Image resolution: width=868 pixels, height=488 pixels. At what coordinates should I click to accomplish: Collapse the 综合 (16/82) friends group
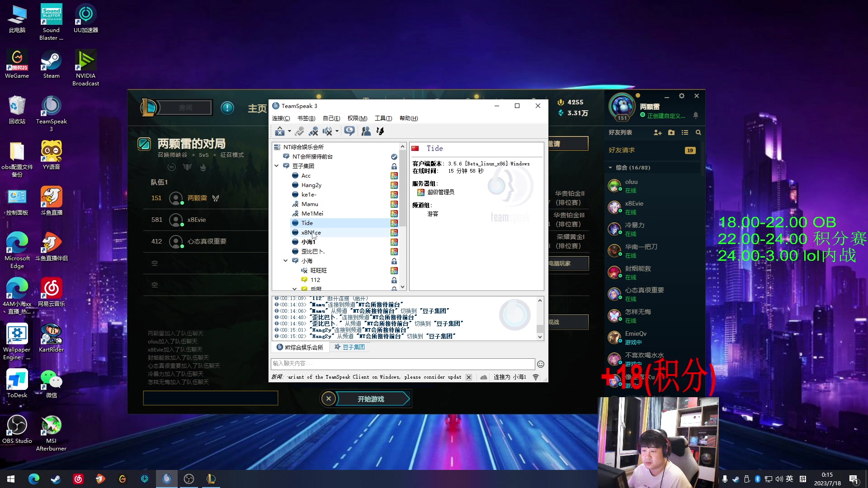(x=610, y=168)
